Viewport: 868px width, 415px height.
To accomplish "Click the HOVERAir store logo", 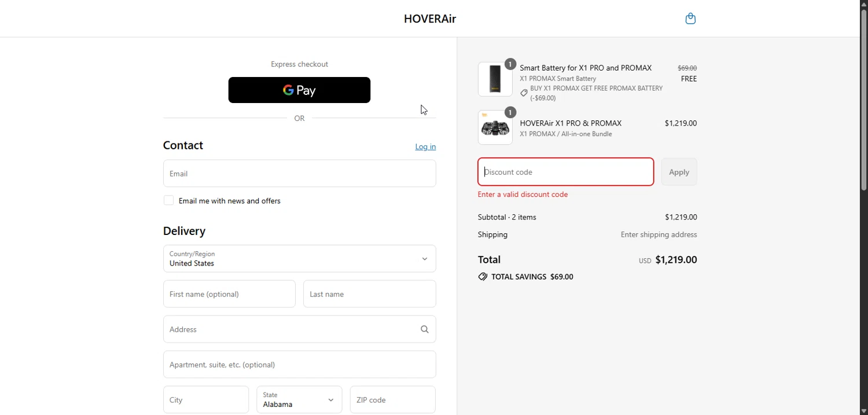I will [x=430, y=19].
